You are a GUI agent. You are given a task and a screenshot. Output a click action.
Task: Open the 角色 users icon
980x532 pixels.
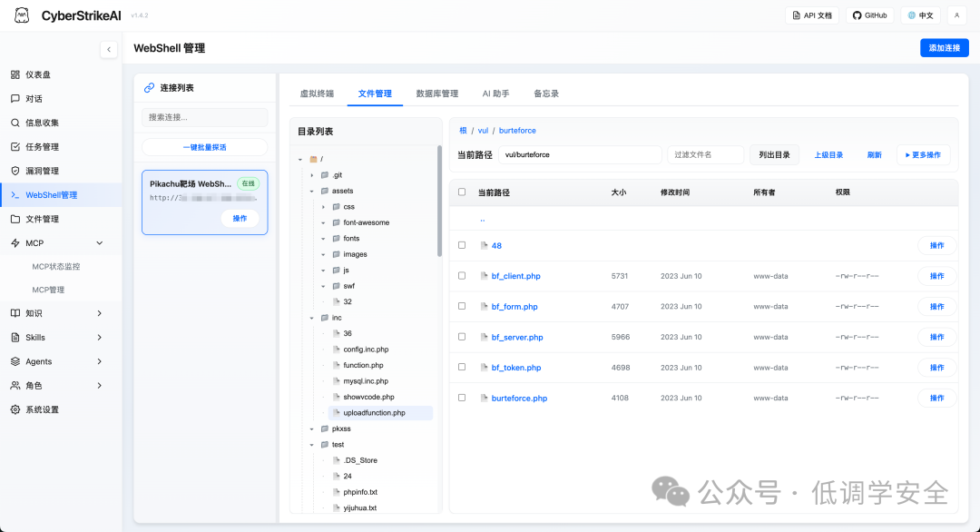(15, 386)
